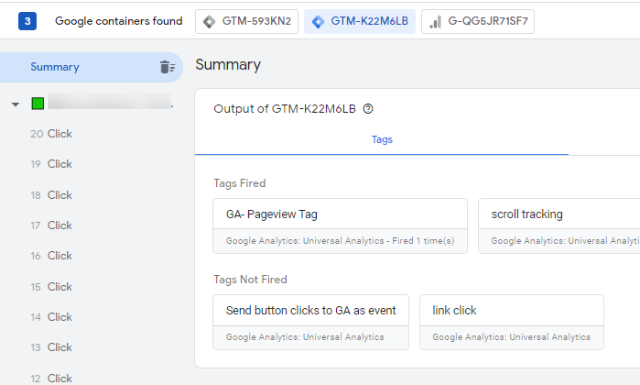This screenshot has width=640, height=385.
Task: Click the clear events trash icon
Action: click(x=167, y=67)
